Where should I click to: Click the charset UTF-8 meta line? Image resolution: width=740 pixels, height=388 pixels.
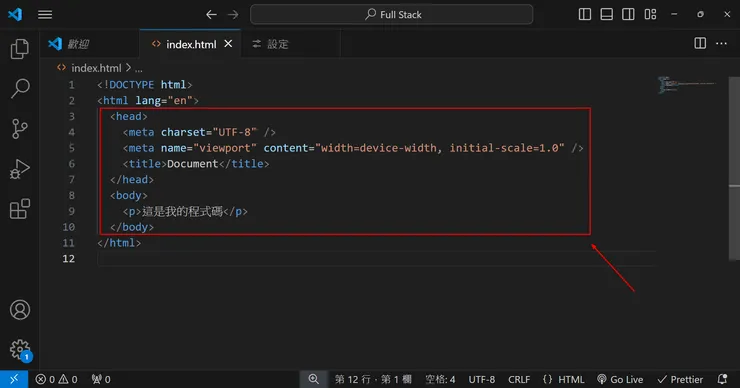[x=199, y=132]
